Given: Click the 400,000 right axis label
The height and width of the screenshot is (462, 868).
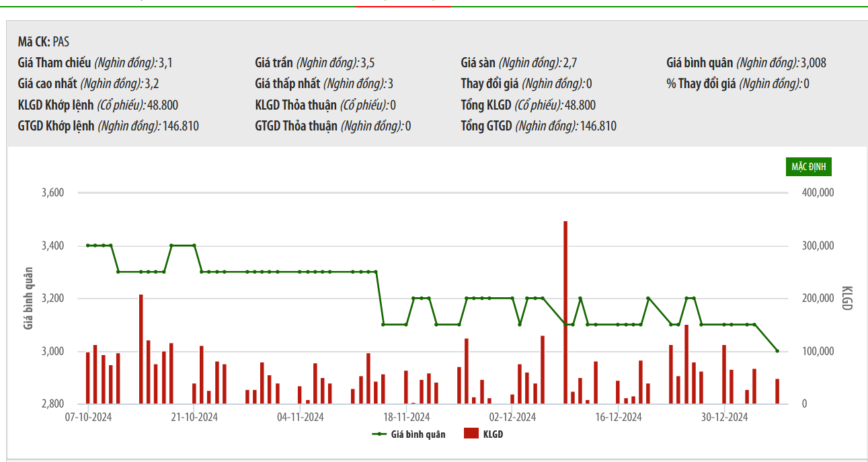Looking at the screenshot, I should 818,193.
